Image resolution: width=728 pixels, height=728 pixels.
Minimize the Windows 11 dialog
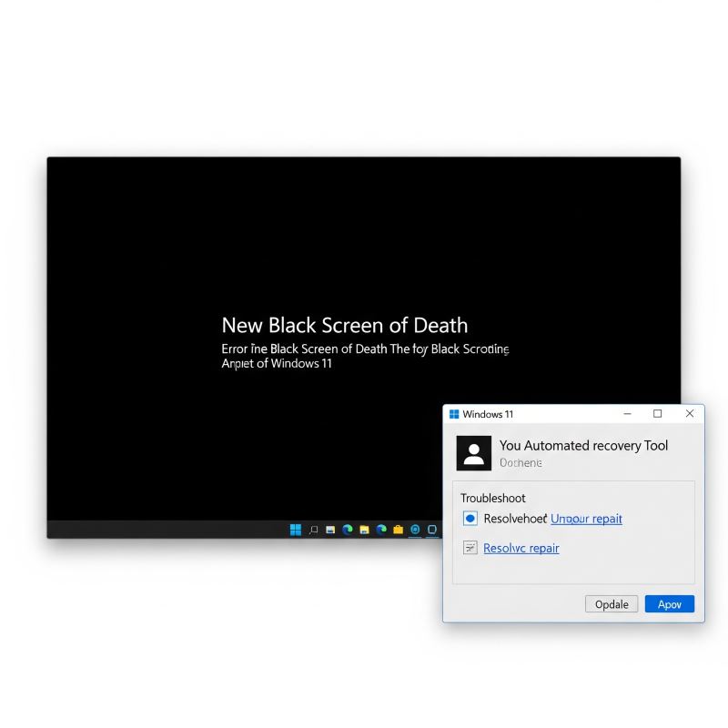point(628,414)
